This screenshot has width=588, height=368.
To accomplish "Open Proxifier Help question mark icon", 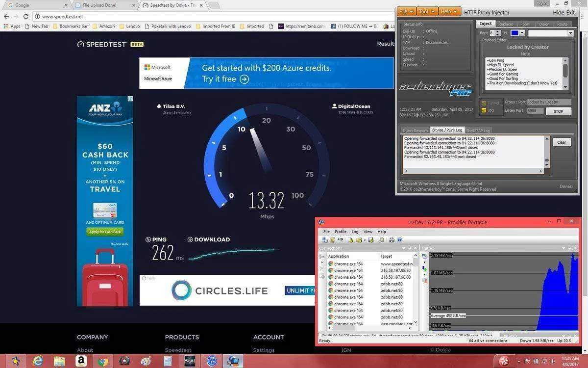I will point(399,240).
